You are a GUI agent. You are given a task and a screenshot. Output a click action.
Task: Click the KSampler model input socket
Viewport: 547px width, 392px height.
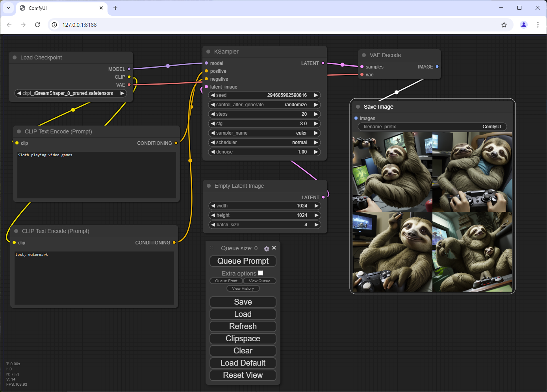pyautogui.click(x=206, y=63)
